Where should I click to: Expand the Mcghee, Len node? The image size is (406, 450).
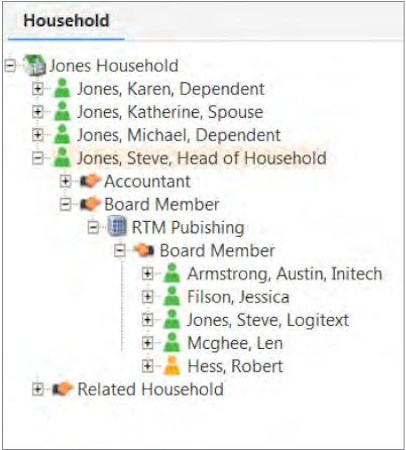(147, 343)
